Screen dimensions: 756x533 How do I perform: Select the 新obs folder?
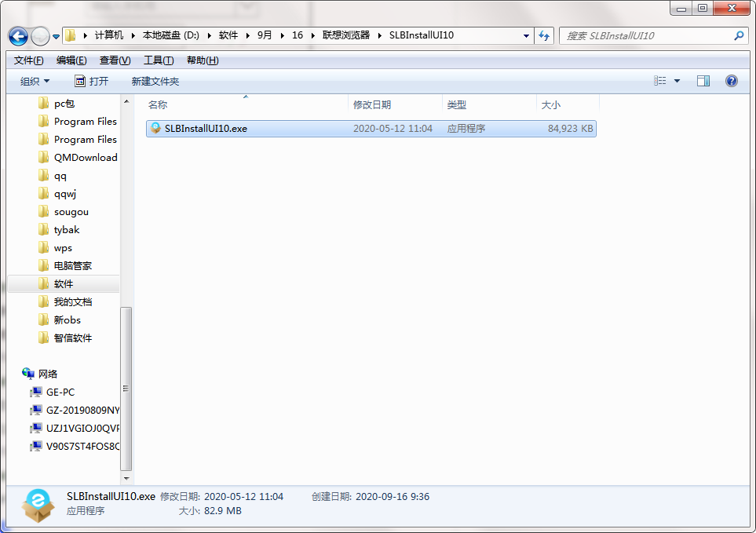tap(67, 320)
